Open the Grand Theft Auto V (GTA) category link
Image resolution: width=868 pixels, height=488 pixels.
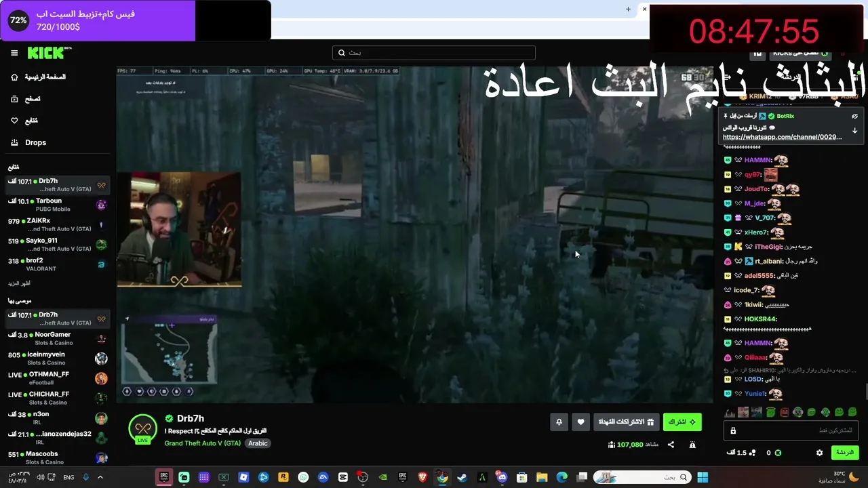[x=202, y=443]
